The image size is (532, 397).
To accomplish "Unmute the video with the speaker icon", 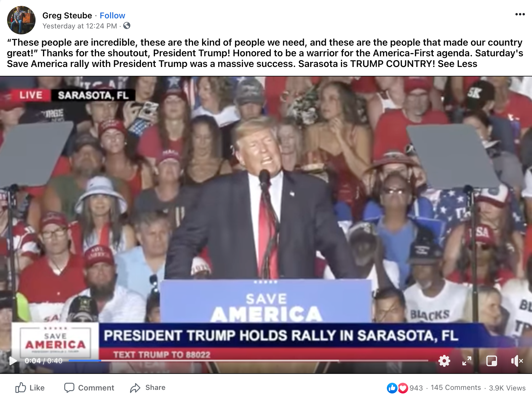I will click(x=517, y=361).
